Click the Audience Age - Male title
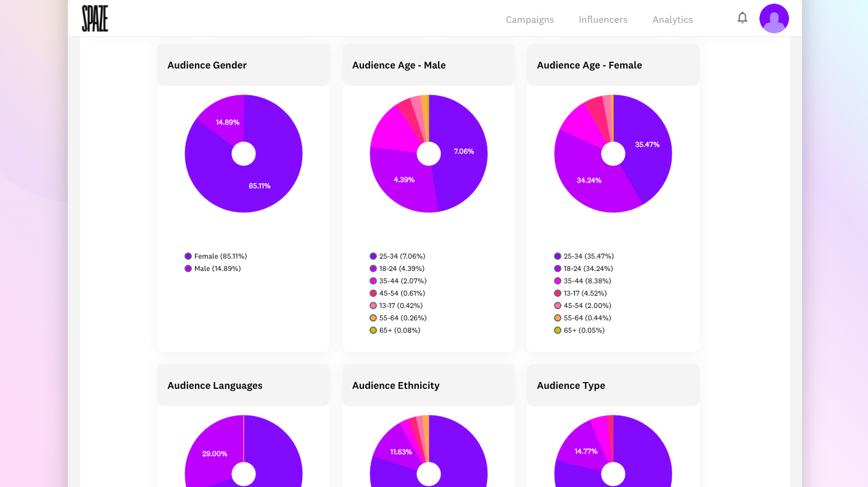The image size is (868, 487). pyautogui.click(x=399, y=65)
